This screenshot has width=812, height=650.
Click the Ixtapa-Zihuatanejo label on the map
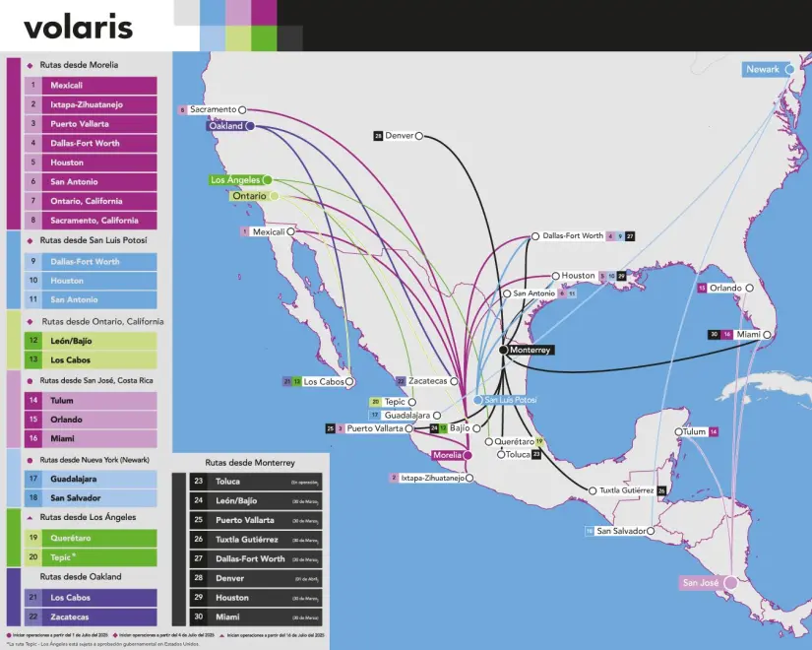(x=432, y=478)
